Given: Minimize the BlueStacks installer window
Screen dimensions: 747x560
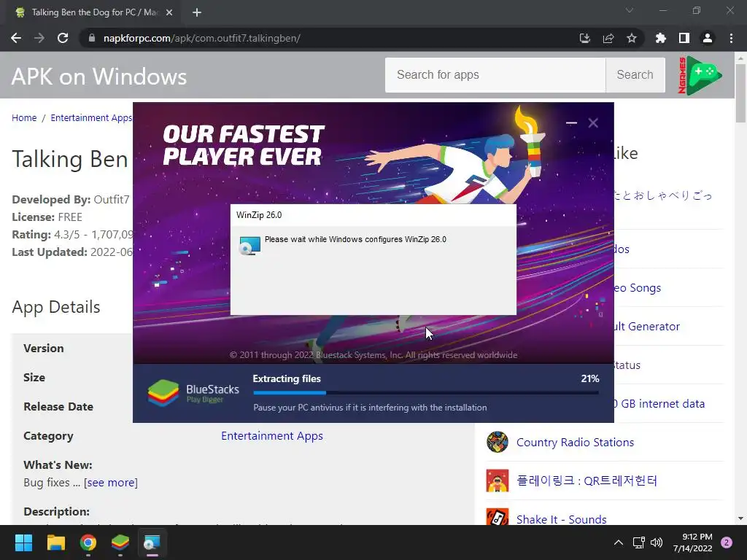Looking at the screenshot, I should pyautogui.click(x=571, y=122).
